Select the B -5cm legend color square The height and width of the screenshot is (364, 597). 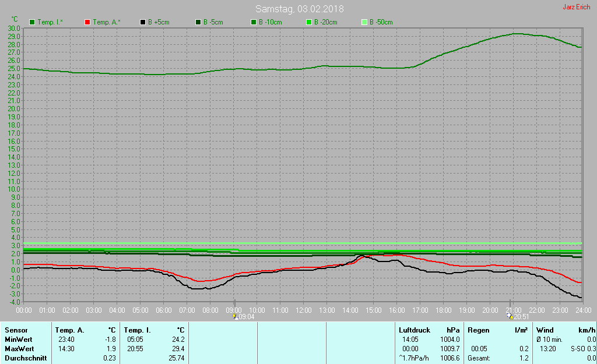click(198, 22)
